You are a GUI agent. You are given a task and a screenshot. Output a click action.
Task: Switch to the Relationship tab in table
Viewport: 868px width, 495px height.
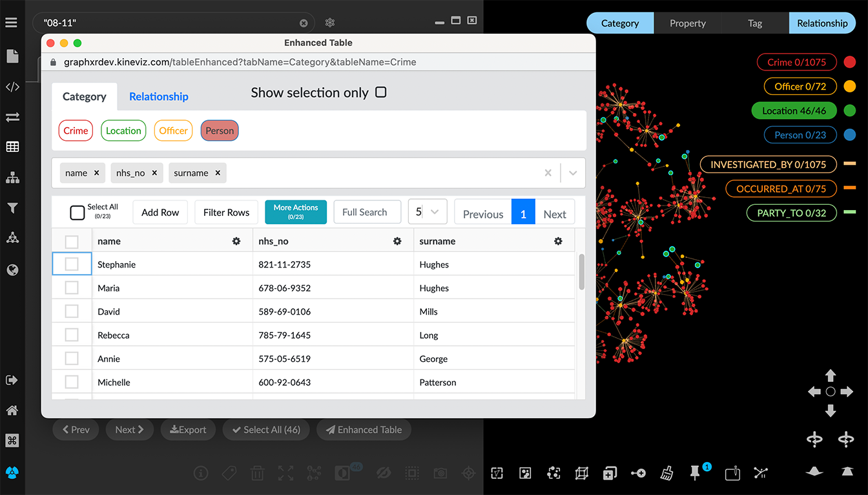tap(159, 97)
